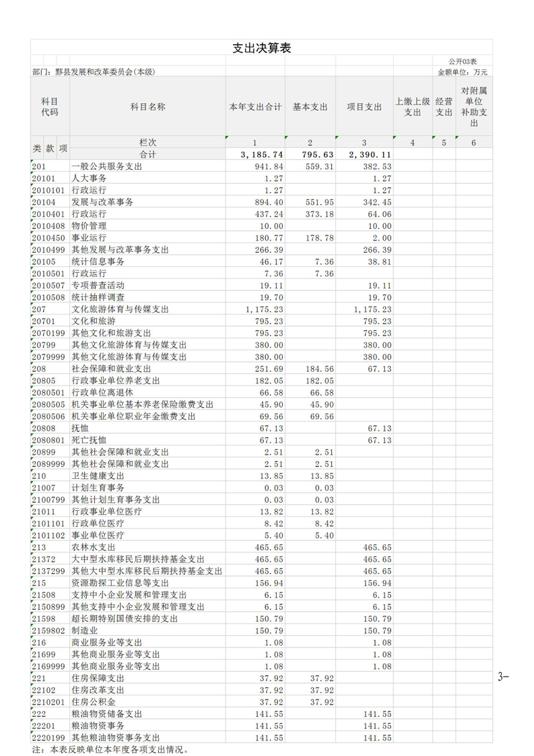Select the 科目名称 column header

[147, 106]
